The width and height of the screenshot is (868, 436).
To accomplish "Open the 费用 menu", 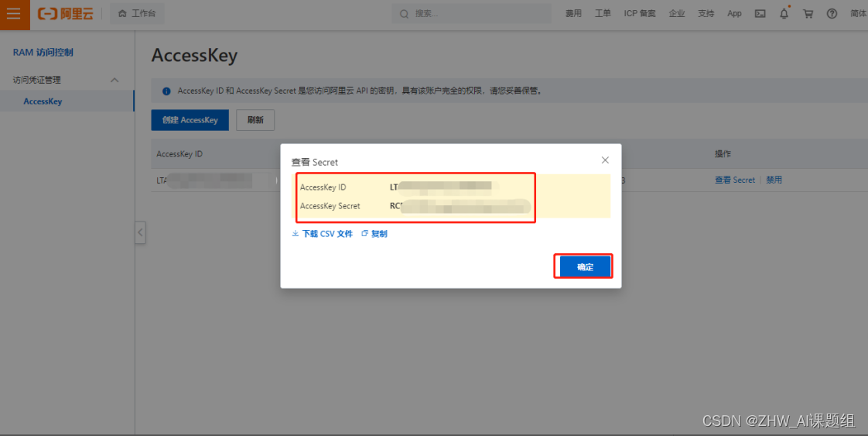I will pyautogui.click(x=573, y=14).
